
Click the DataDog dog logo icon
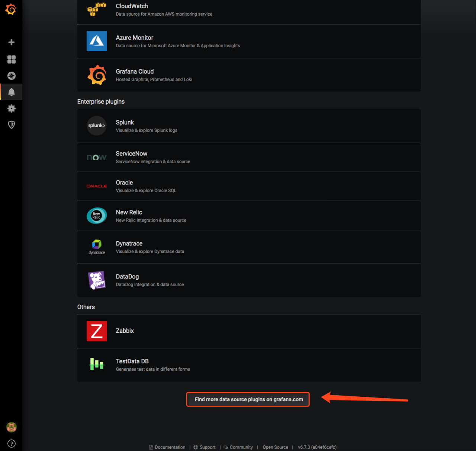(x=97, y=280)
